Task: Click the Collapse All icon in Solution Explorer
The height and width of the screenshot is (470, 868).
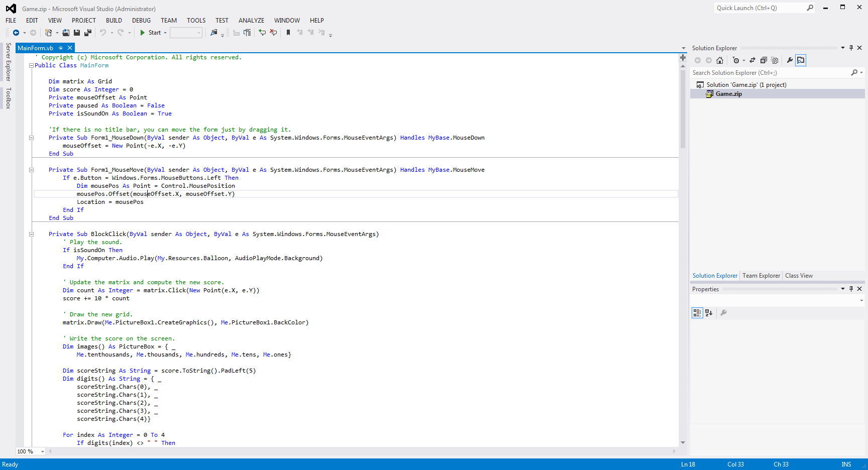Action: pyautogui.click(x=764, y=60)
